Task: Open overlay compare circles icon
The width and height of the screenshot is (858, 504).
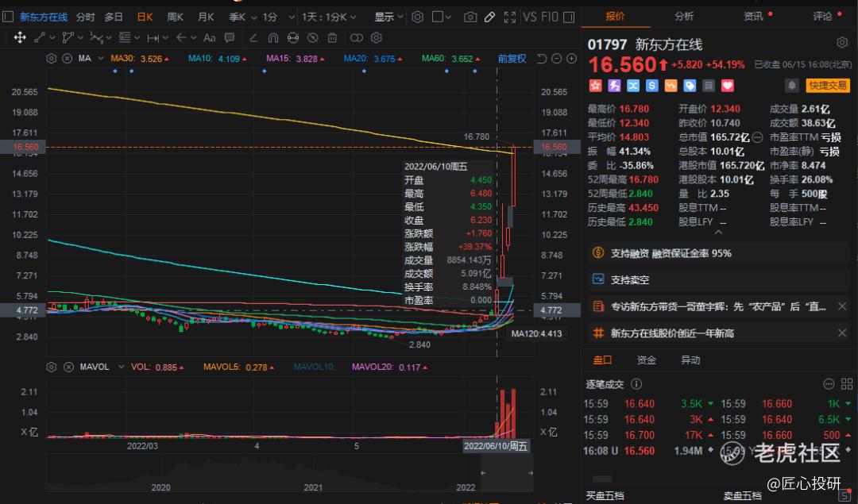Action: point(356,38)
